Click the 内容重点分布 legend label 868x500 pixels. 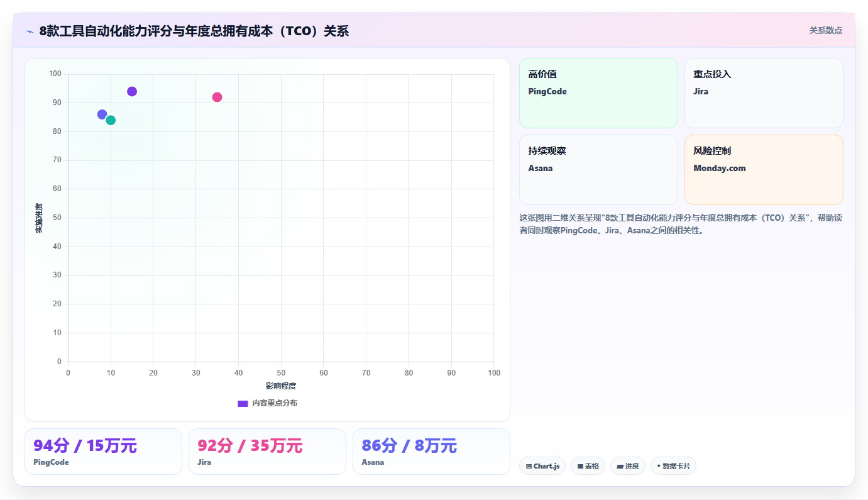275,403
